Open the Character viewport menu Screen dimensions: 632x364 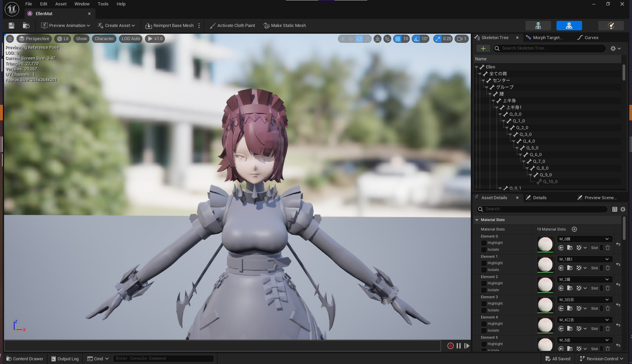pyautogui.click(x=104, y=39)
